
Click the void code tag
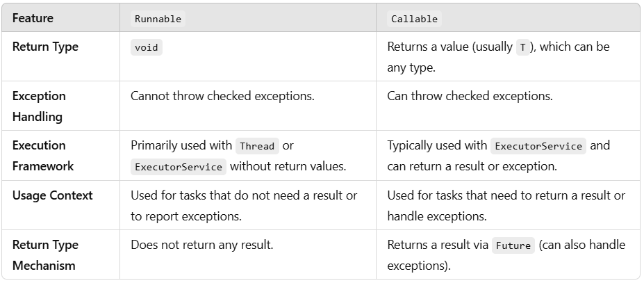click(x=147, y=47)
